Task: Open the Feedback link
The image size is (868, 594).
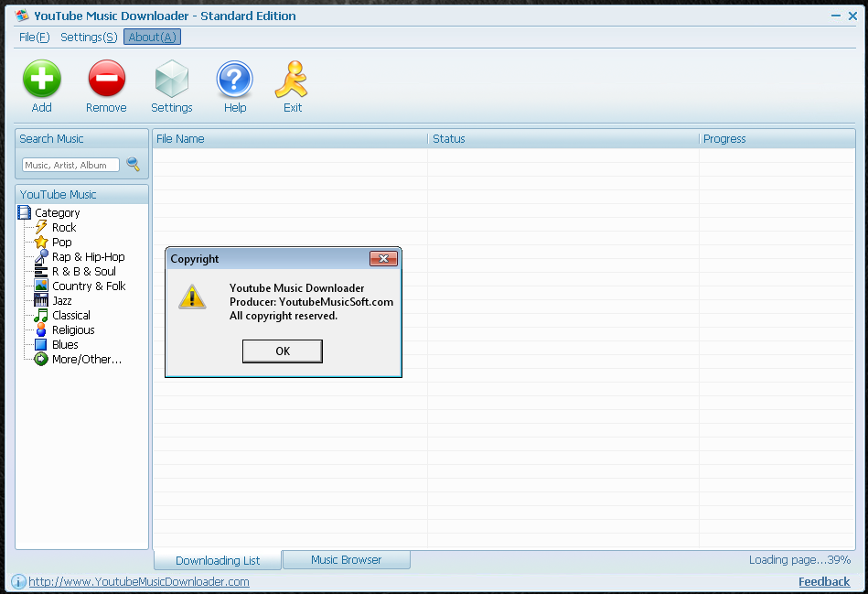Action: coord(824,582)
